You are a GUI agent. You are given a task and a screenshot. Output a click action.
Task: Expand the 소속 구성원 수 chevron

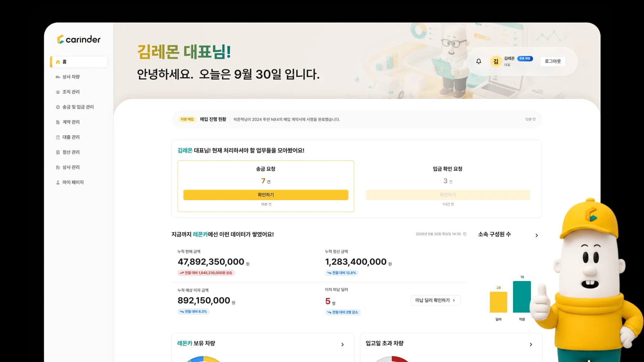(x=537, y=235)
